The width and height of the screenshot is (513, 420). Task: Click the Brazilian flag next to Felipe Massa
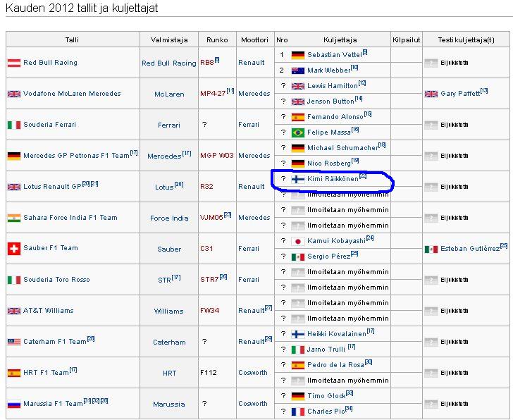click(297, 132)
